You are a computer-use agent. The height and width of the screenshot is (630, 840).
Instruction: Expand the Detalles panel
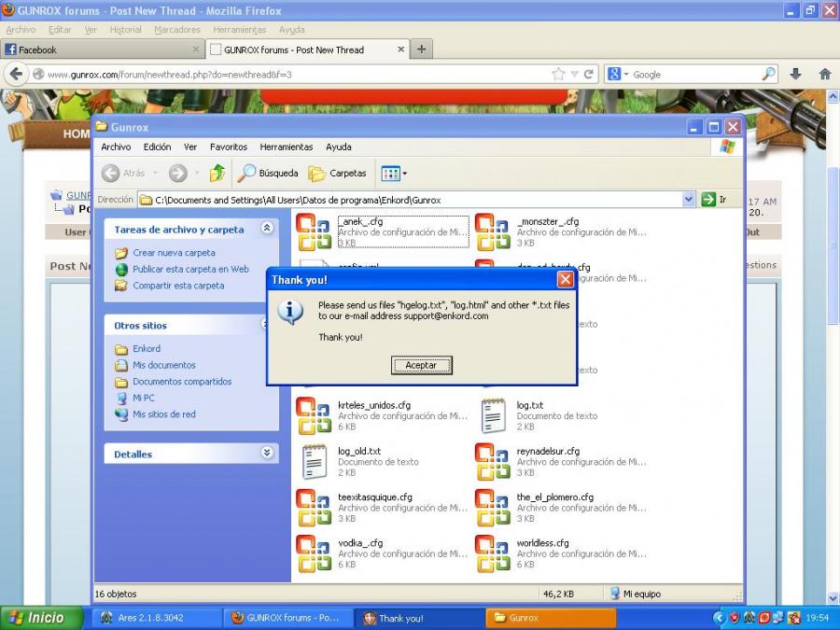tap(268, 454)
